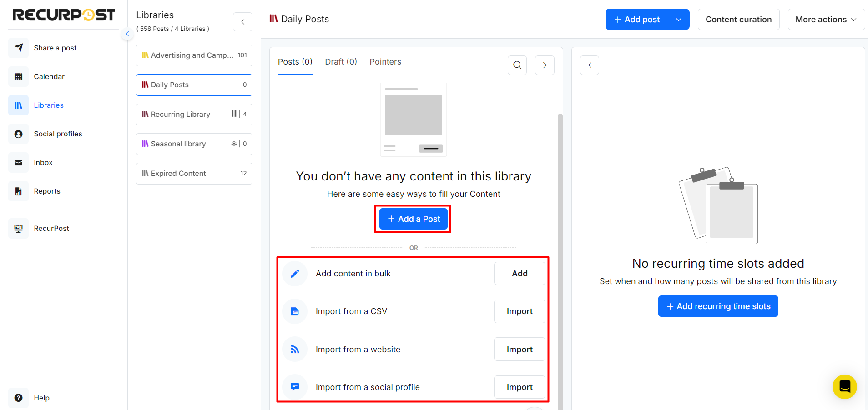Viewport: 868px width, 410px height.
Task: Open Help menu item
Action: [41, 398]
